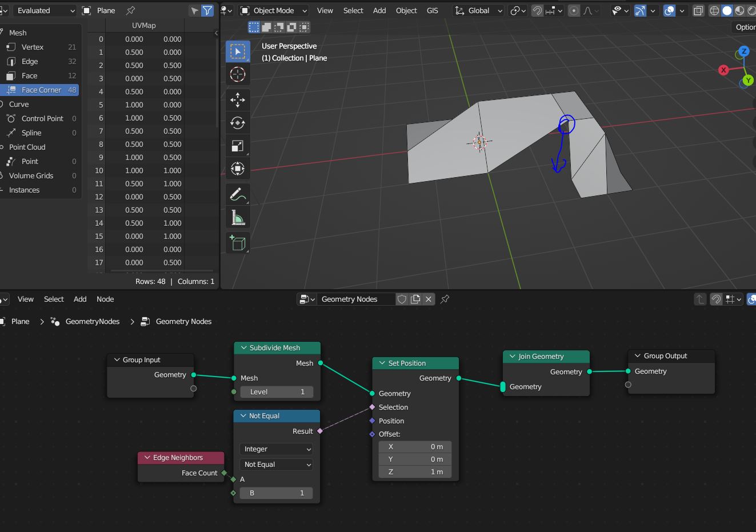The image size is (756, 532).
Task: Select the Face Corner domain
Action: pos(40,90)
